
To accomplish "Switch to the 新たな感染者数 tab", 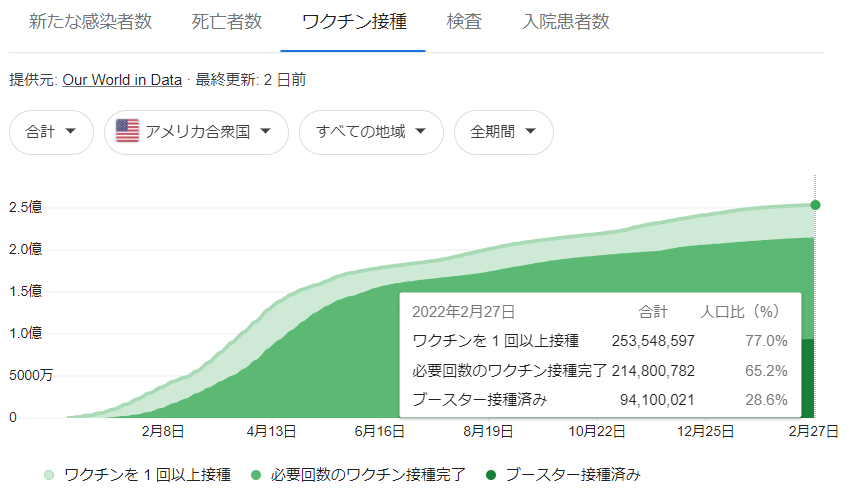I will (90, 22).
